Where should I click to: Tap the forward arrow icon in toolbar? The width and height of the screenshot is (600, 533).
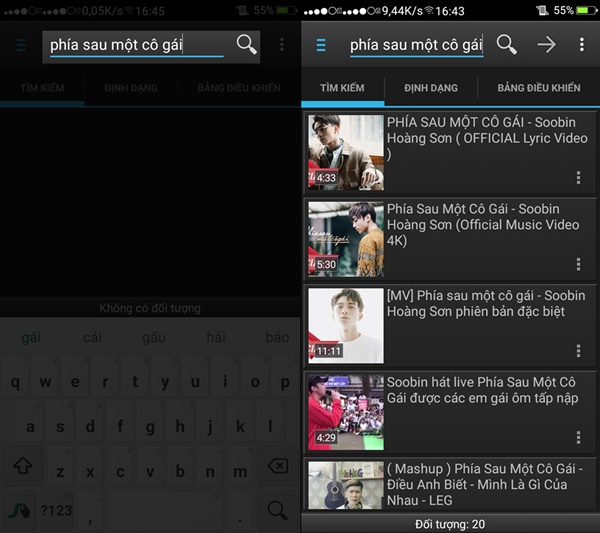click(546, 44)
